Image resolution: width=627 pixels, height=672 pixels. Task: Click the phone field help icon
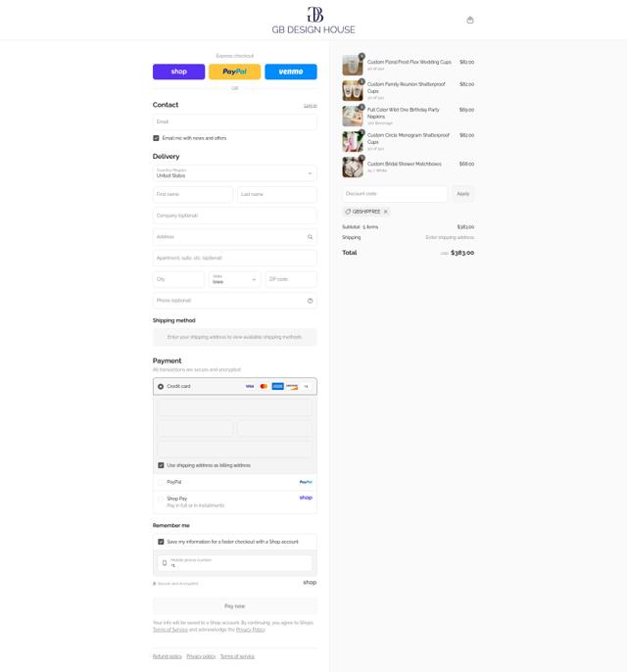coord(310,301)
